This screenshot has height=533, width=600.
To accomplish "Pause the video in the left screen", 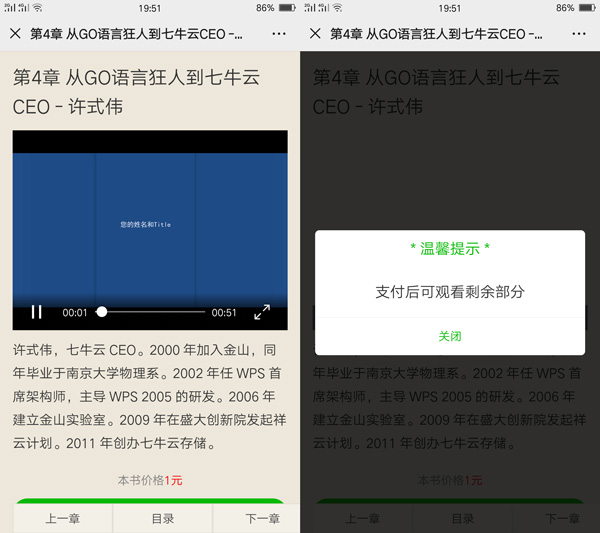I will pyautogui.click(x=37, y=312).
